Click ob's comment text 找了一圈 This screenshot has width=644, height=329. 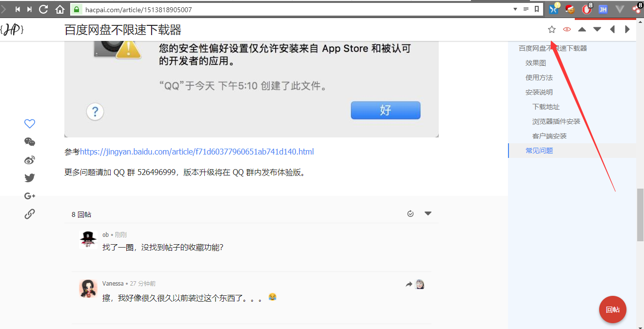pos(163,247)
